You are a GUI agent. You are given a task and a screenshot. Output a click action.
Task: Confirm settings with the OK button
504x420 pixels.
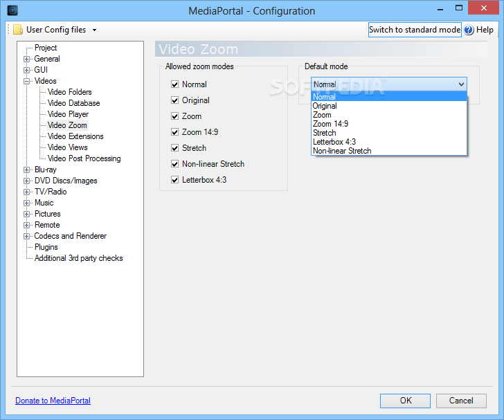coord(405,401)
